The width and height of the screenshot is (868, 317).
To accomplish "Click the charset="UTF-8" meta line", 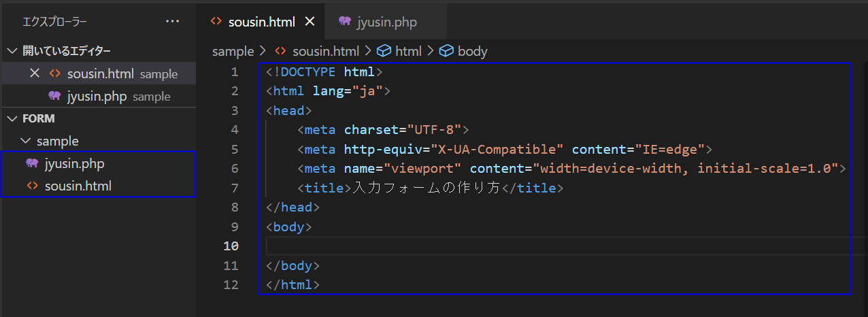I will (x=384, y=129).
